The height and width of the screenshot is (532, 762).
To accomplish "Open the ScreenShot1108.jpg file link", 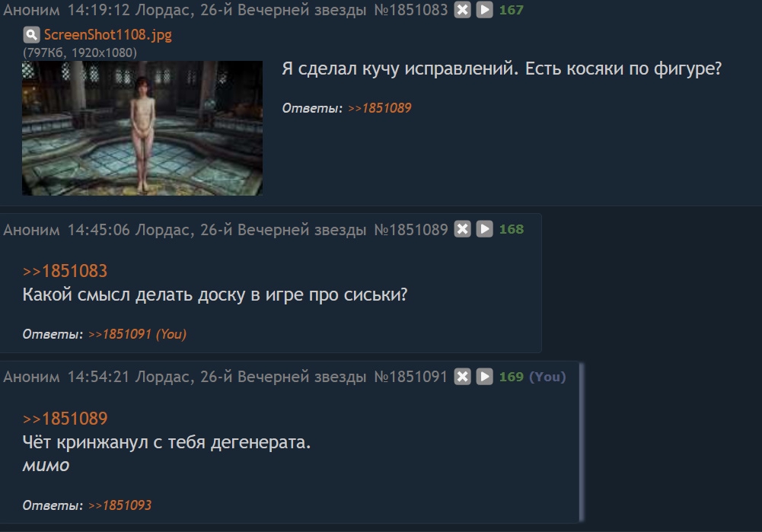I will point(108,35).
